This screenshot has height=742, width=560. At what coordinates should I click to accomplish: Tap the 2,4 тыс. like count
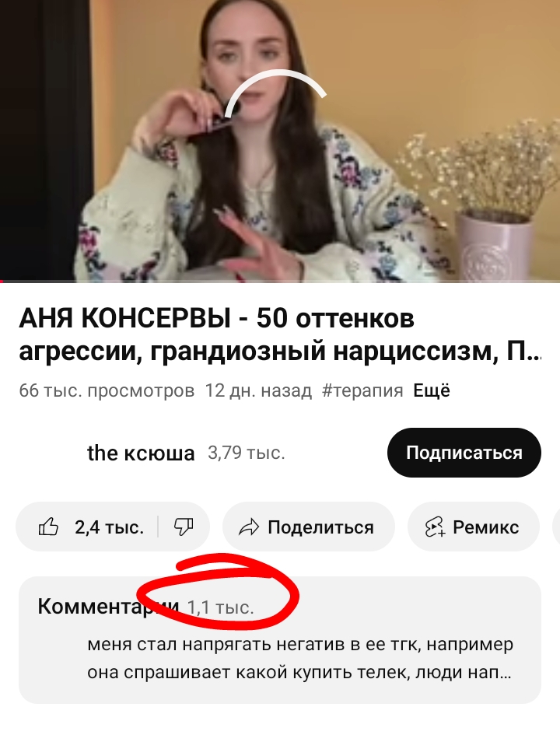point(110,527)
